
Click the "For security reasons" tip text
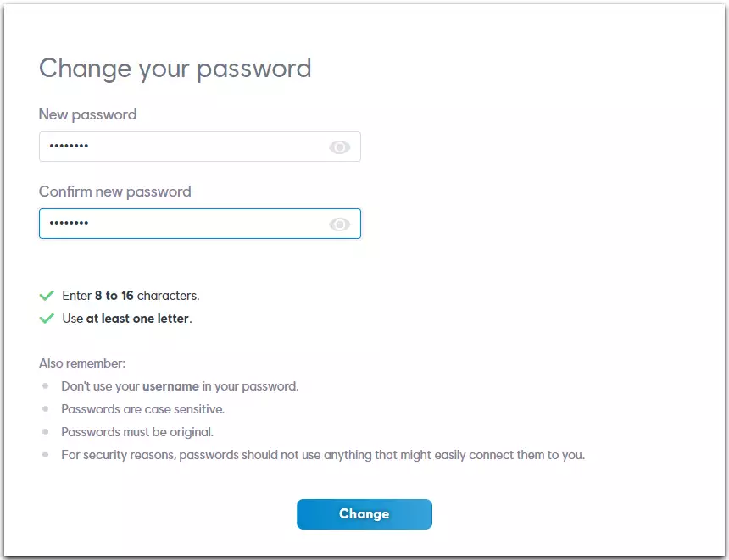click(323, 455)
